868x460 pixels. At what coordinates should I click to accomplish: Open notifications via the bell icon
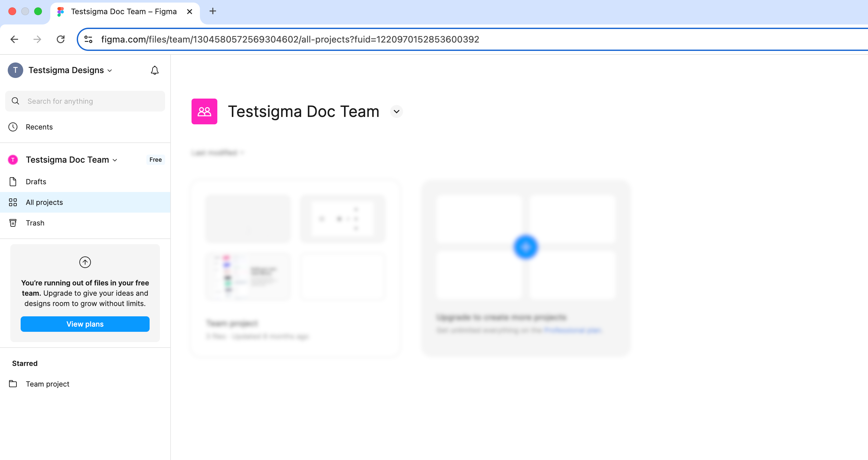pos(154,70)
